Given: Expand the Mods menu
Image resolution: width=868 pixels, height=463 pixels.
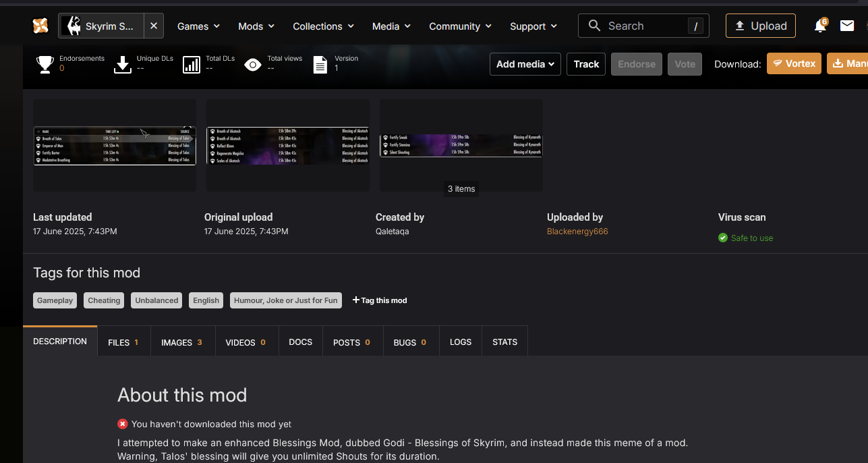Looking at the screenshot, I should 256,26.
